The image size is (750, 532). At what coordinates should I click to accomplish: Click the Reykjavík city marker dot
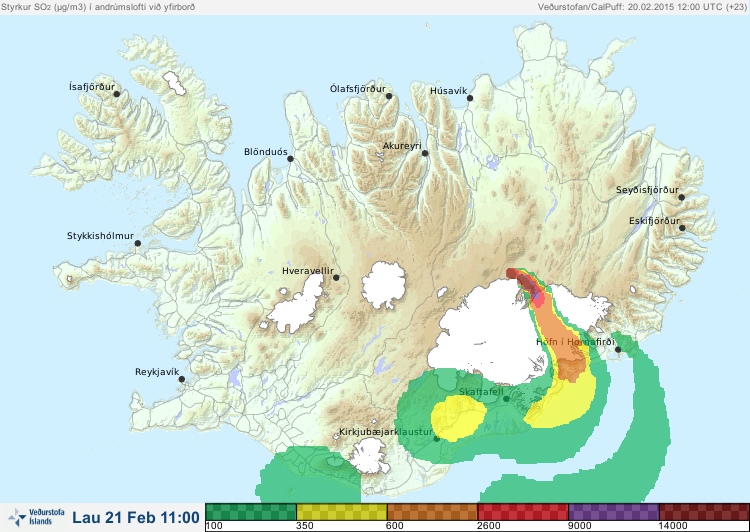(182, 379)
